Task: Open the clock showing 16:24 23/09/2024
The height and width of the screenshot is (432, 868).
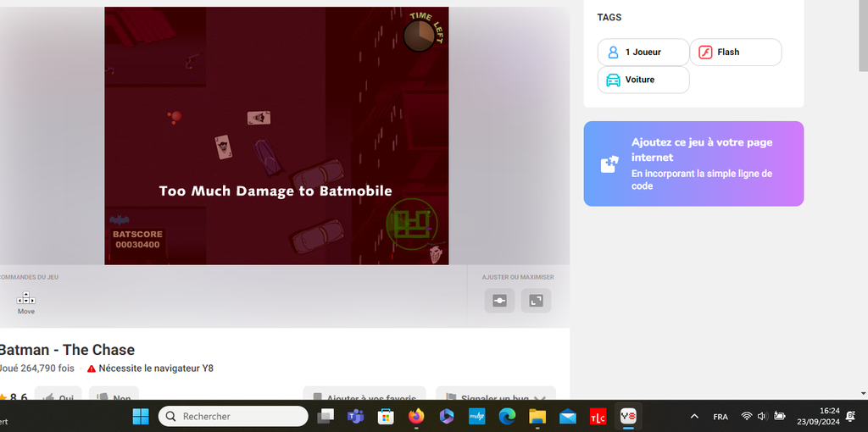Action: pos(818,416)
